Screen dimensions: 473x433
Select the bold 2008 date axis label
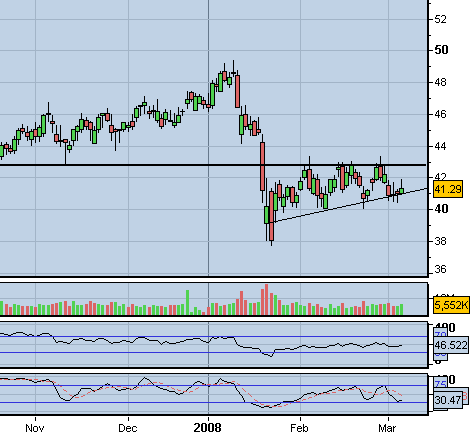tap(207, 427)
